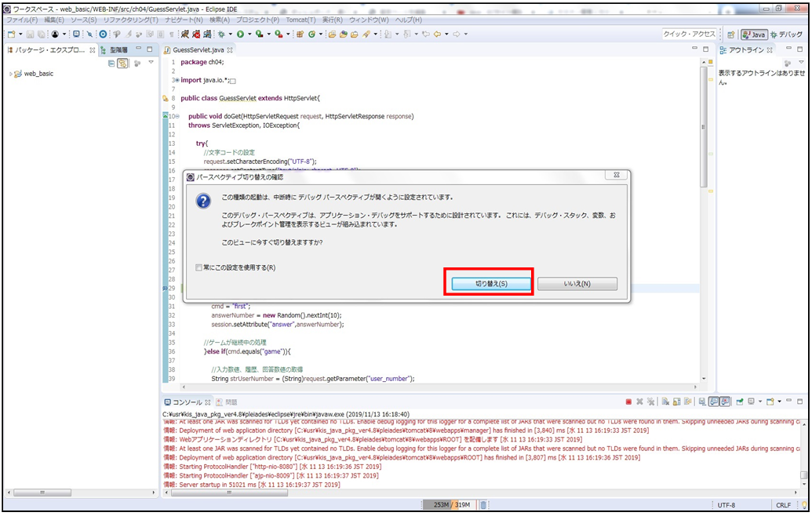Check 常にこの設定を使用する checkbox
Screen dimensions: 812x516
[x=199, y=267]
